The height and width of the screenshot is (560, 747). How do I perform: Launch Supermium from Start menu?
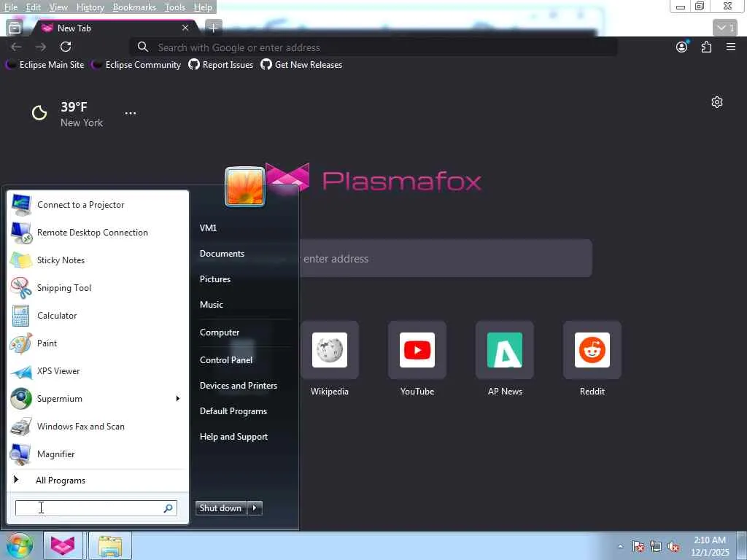click(90, 399)
